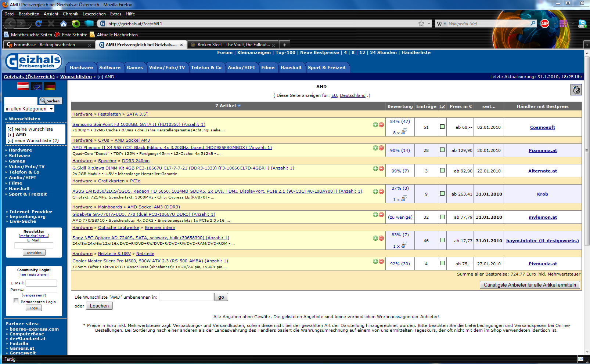This screenshot has height=364, width=590.
Task: Click the browser Forward arrow
Action: tap(22, 24)
